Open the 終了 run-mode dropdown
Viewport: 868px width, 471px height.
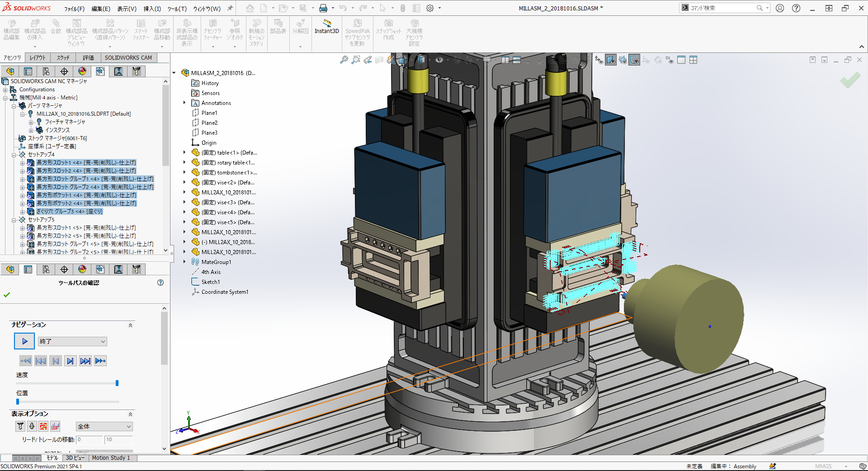point(72,341)
